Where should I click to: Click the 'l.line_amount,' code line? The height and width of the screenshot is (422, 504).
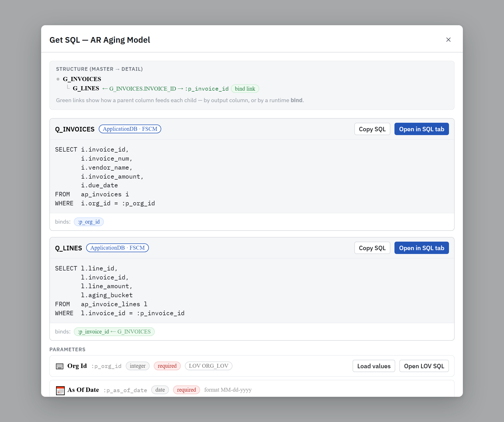pyautogui.click(x=107, y=286)
